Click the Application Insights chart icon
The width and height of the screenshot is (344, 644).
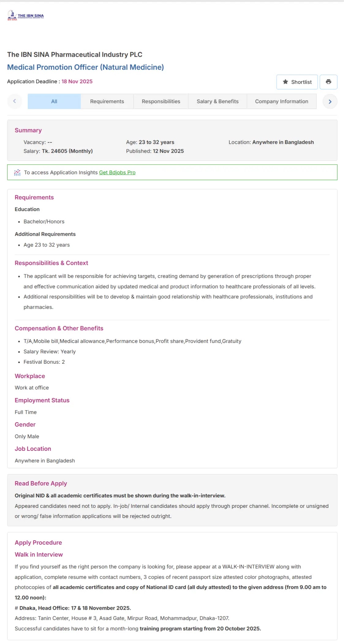point(17,172)
